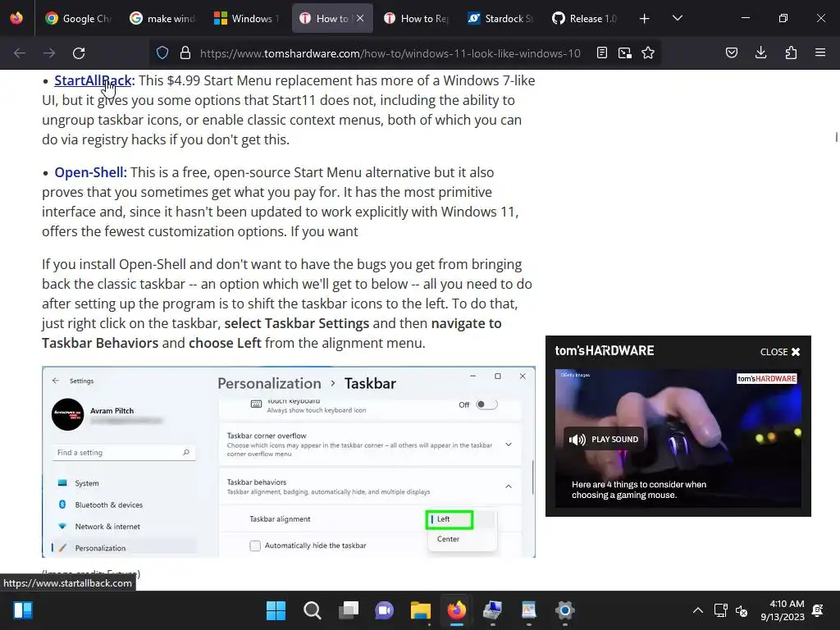Screen dimensions: 840x630
Task: Go forward to next page
Action: 49,53
